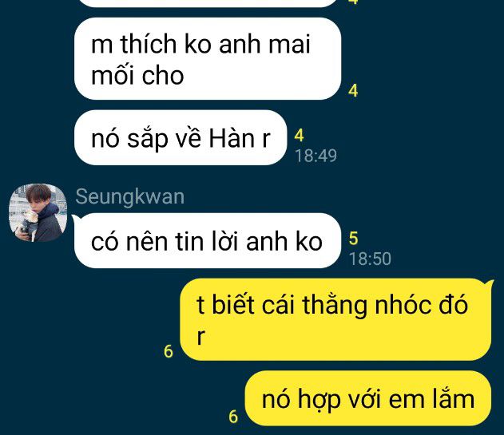Image resolution: width=504 pixels, height=435 pixels.
Task: Select the message 'm thích ko anh mai mối cho'
Action: (208, 59)
